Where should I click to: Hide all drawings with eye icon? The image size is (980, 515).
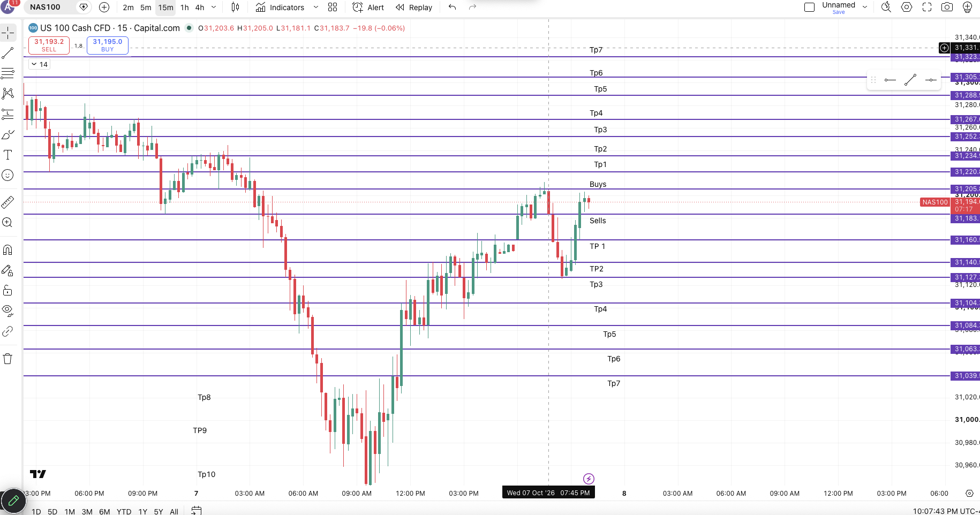coord(8,310)
